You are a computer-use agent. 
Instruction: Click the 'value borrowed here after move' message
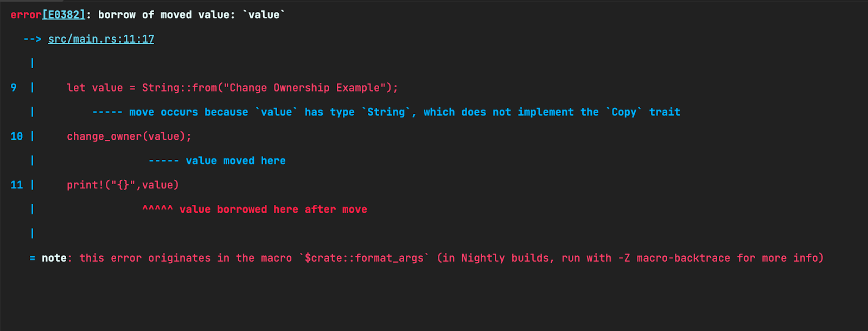point(273,210)
